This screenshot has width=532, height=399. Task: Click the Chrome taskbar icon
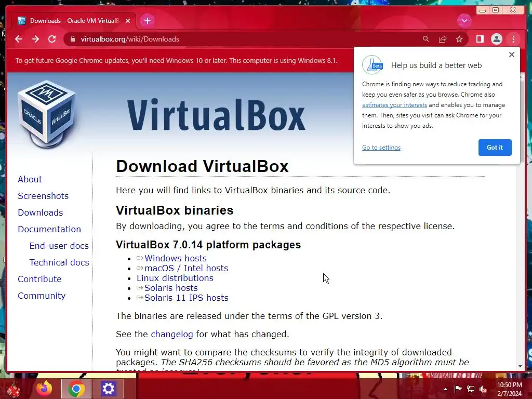point(76,389)
